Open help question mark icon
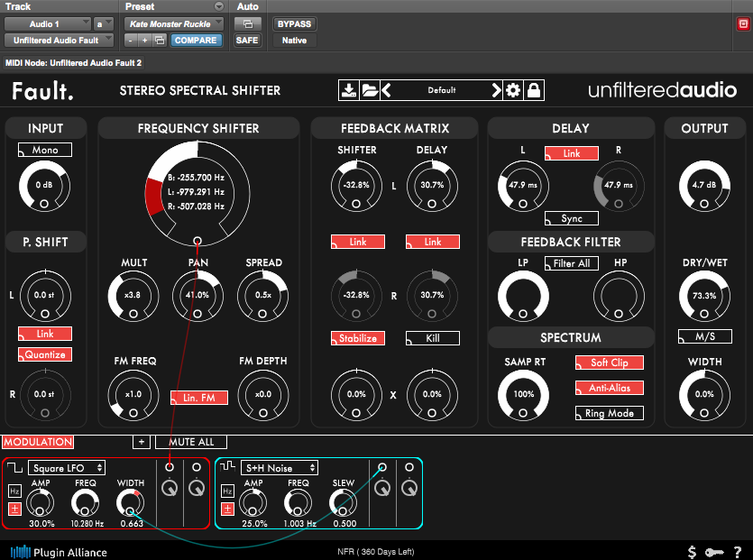Image resolution: width=753 pixels, height=560 pixels. [737, 552]
